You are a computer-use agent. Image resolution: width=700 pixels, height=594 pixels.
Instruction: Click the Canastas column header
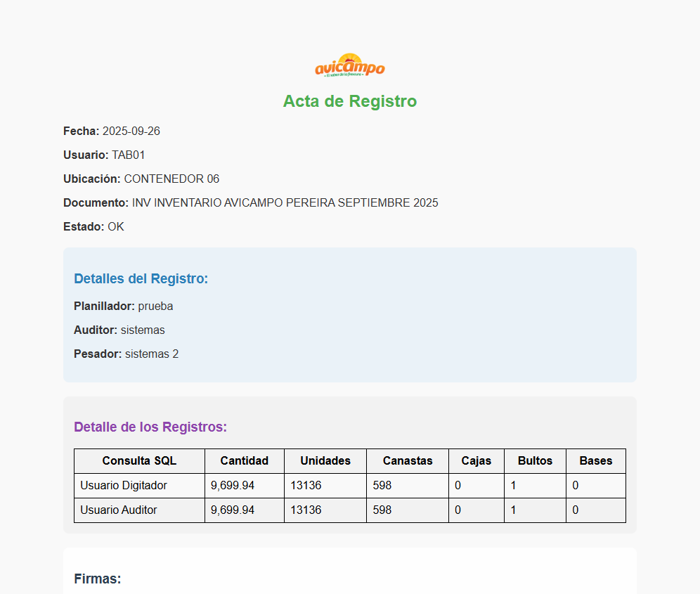408,461
